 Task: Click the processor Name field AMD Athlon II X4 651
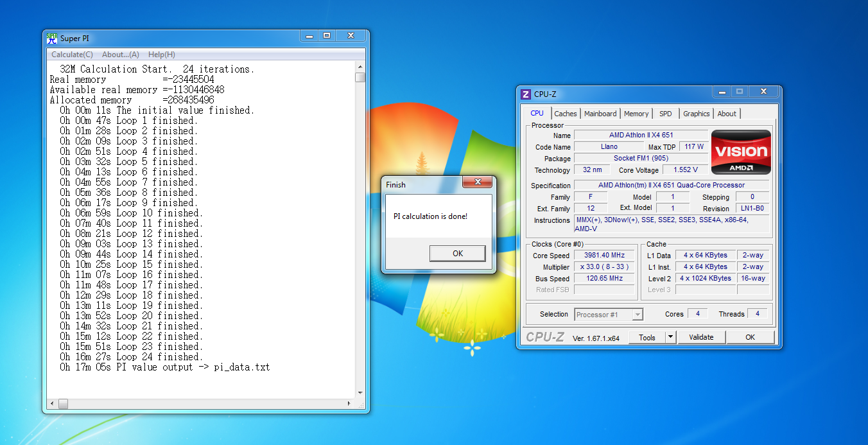coord(641,135)
